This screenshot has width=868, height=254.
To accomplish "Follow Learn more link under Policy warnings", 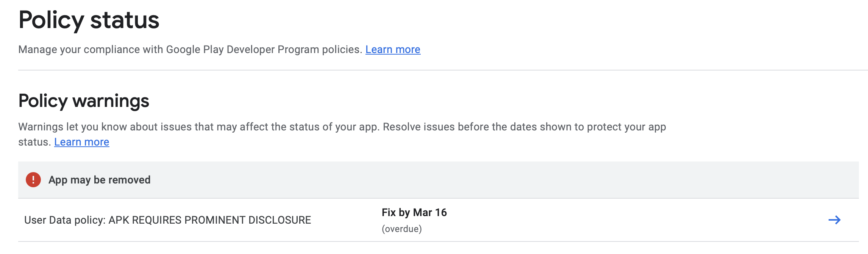I will [81, 142].
